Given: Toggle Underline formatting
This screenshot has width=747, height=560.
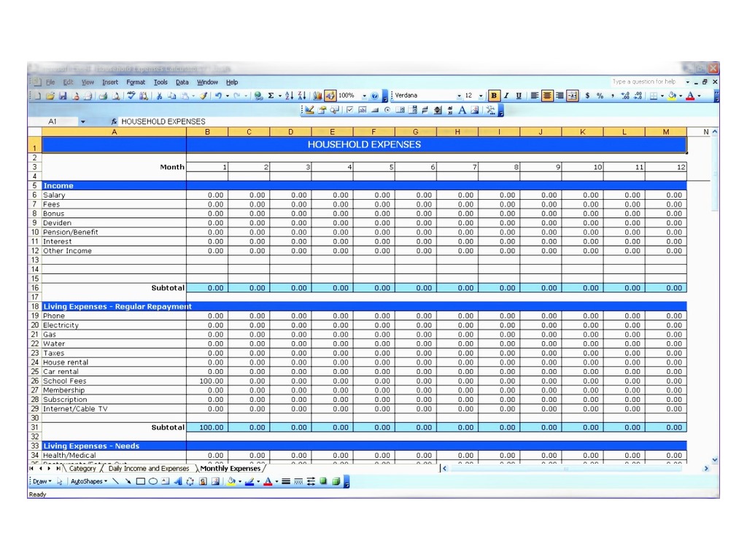Looking at the screenshot, I should click(519, 96).
